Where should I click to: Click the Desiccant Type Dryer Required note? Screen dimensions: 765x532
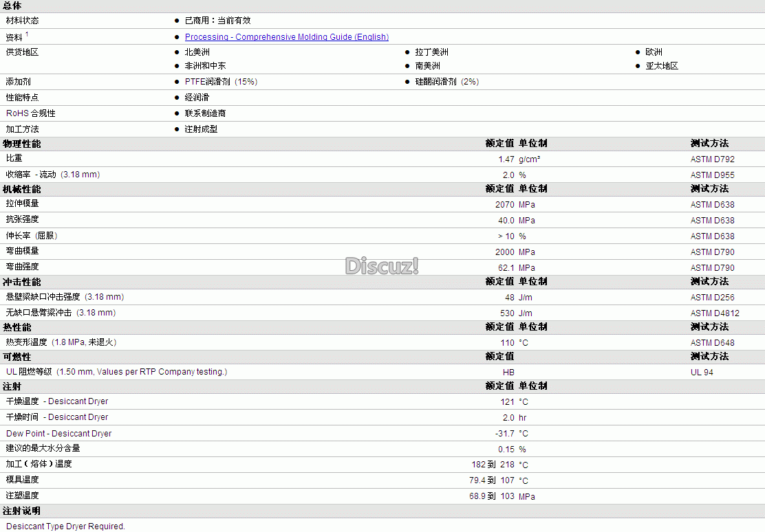(65, 526)
